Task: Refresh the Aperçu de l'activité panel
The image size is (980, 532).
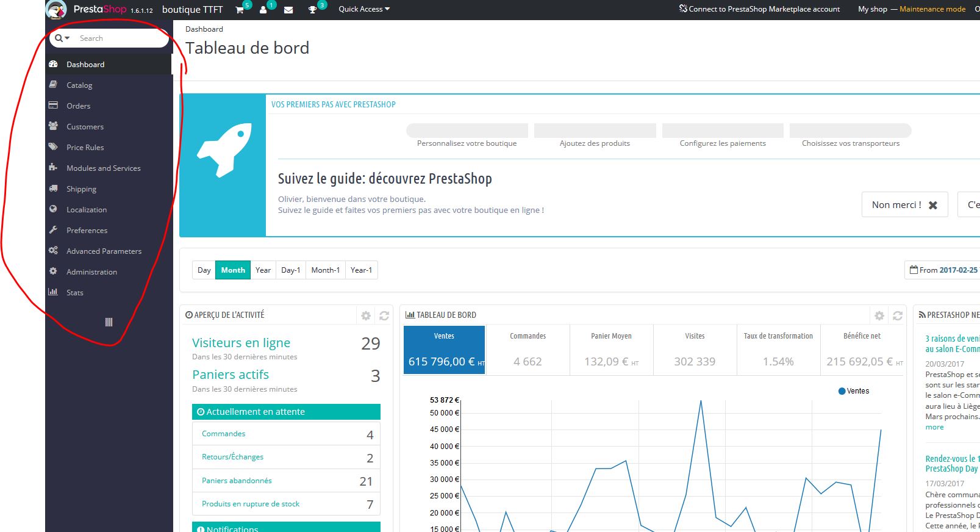Action: coord(384,315)
